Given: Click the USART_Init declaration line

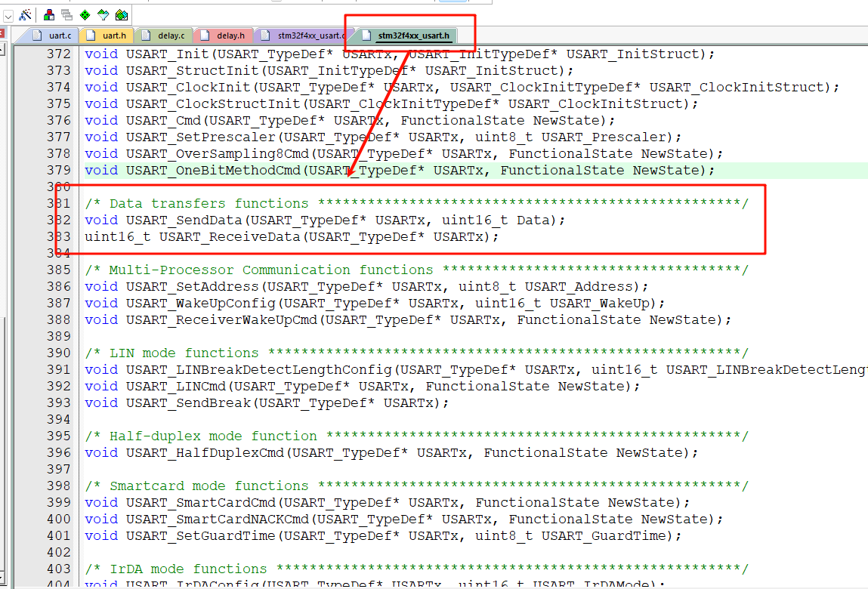Looking at the screenshot, I should (400, 54).
